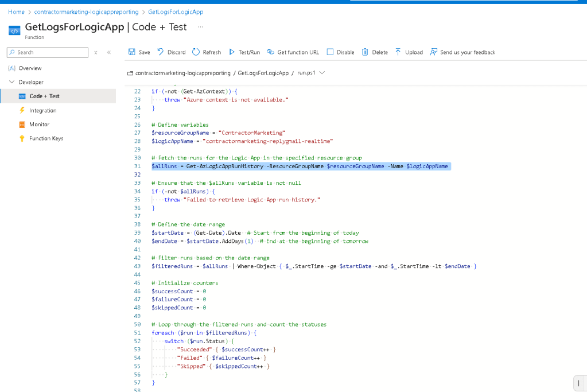Click the Get function URL link icon
587x392 pixels.
pyautogui.click(x=270, y=52)
